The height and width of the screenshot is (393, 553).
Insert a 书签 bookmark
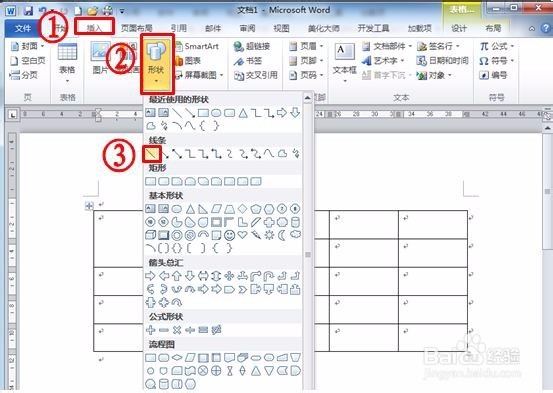coord(248,61)
